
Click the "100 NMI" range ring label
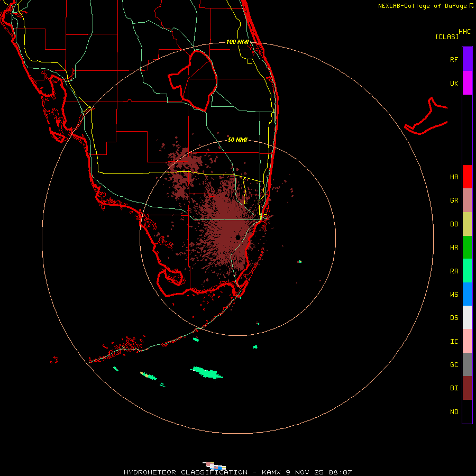pyautogui.click(x=237, y=42)
